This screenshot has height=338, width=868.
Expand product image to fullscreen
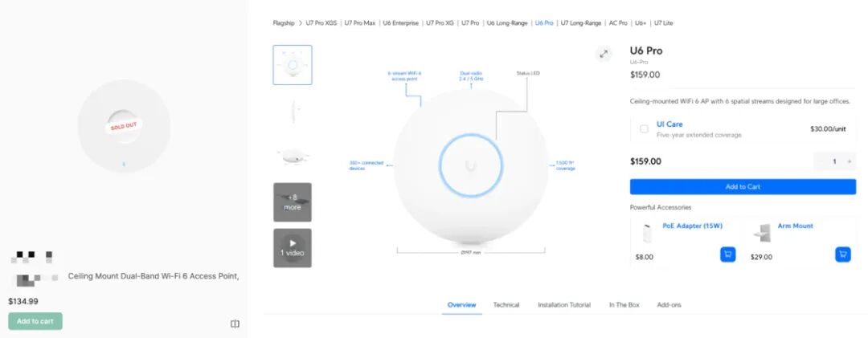pyautogui.click(x=603, y=54)
